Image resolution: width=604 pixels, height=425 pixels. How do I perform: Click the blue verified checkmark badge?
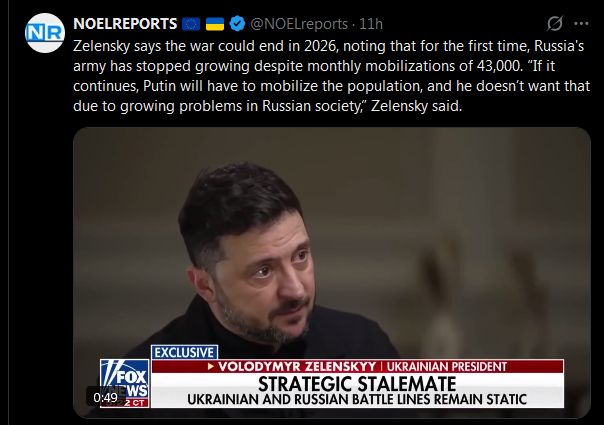click(237, 24)
